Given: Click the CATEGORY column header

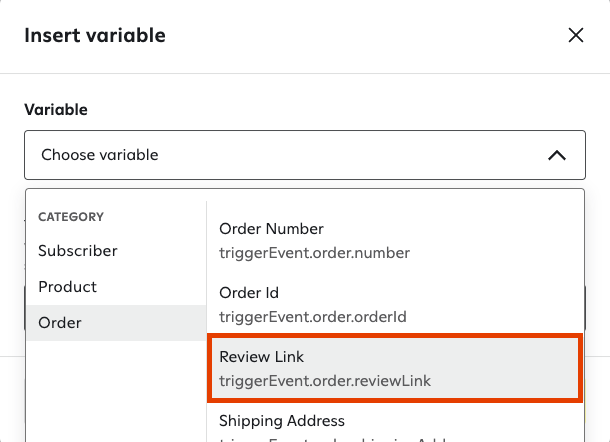Looking at the screenshot, I should [x=71, y=217].
